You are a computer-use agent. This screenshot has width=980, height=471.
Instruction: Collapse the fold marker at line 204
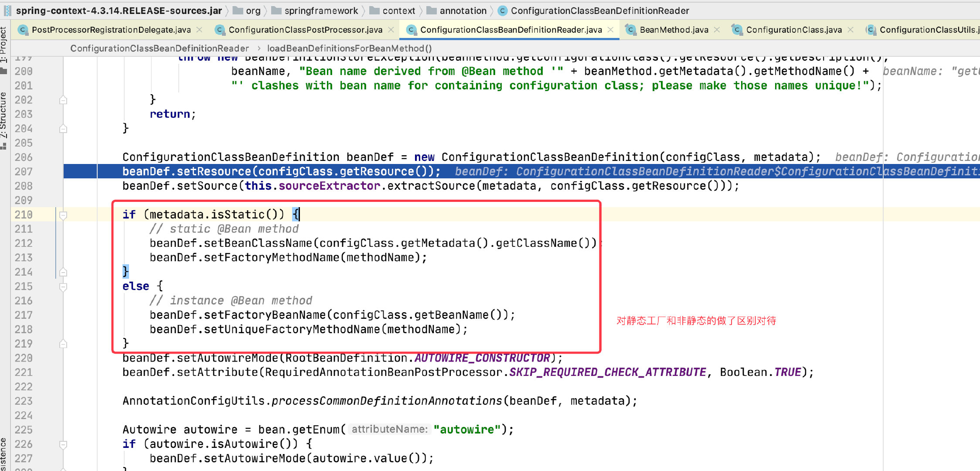click(x=63, y=129)
